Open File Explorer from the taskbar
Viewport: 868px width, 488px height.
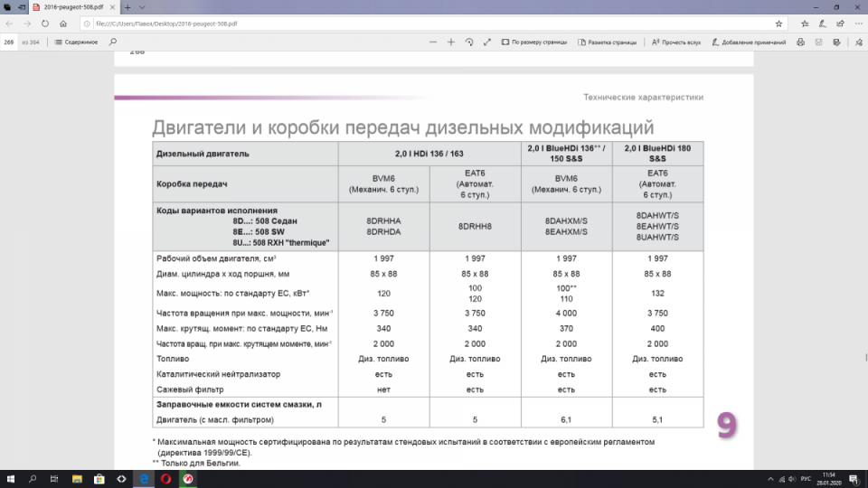(x=77, y=479)
